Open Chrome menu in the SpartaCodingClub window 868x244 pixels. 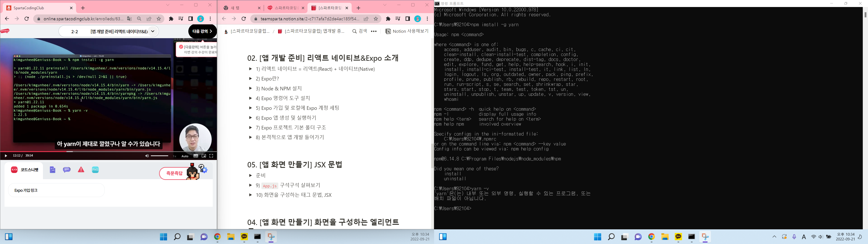210,19
